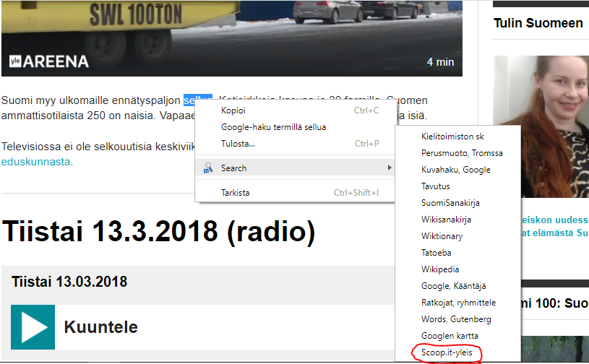Pick Ratkojat, ryhmittele entry
This screenshot has width=589, height=364.
[457, 303]
